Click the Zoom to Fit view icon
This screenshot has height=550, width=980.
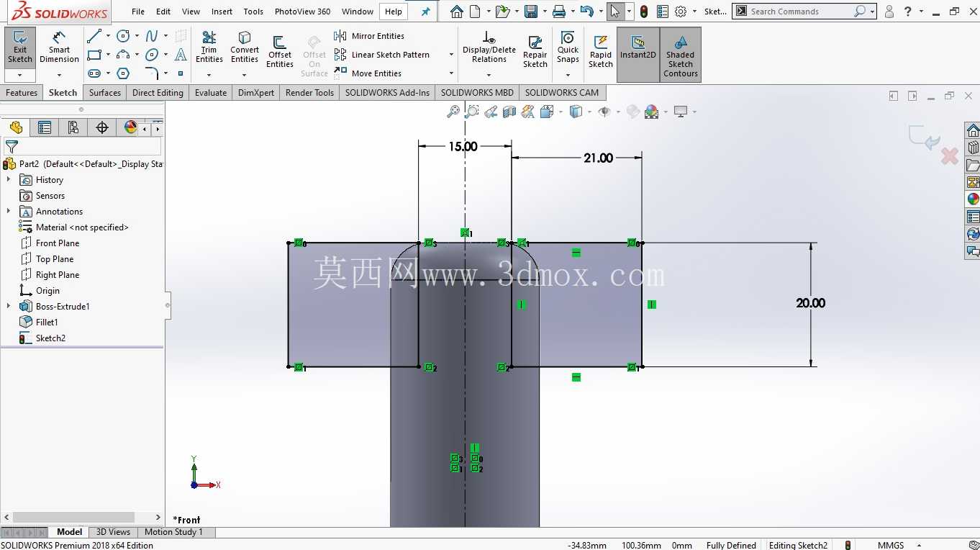453,112
